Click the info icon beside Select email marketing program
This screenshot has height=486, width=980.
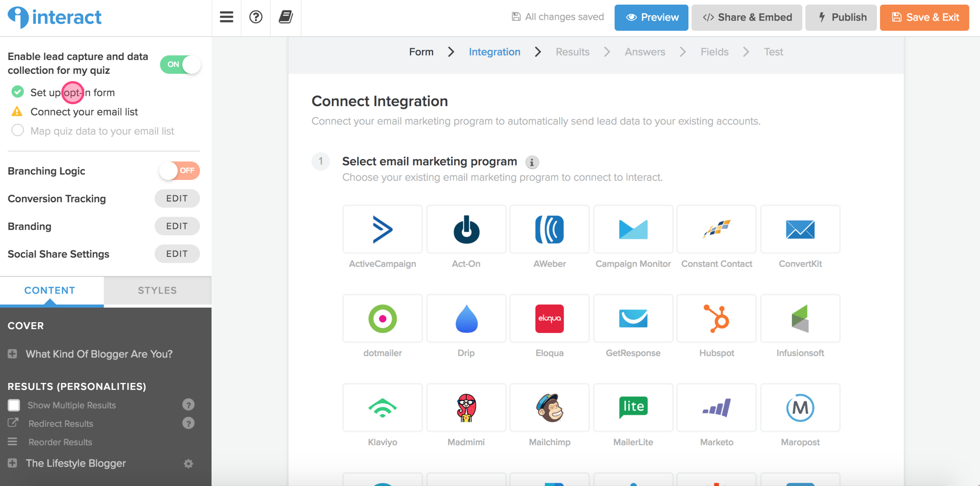point(532,162)
